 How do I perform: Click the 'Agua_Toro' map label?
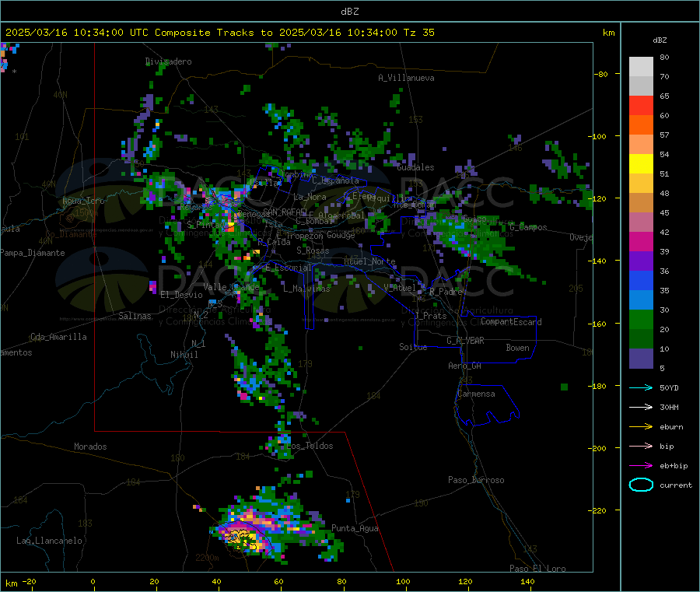[x=83, y=201]
